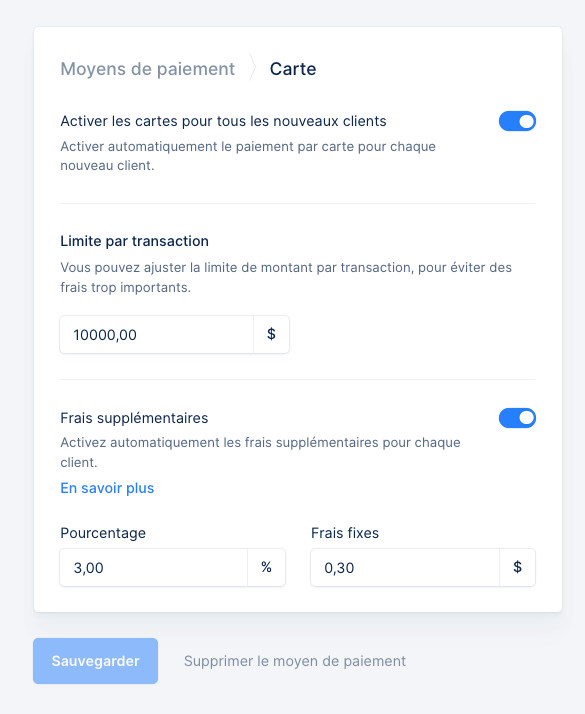Click the Sauvegarder button

(x=95, y=661)
